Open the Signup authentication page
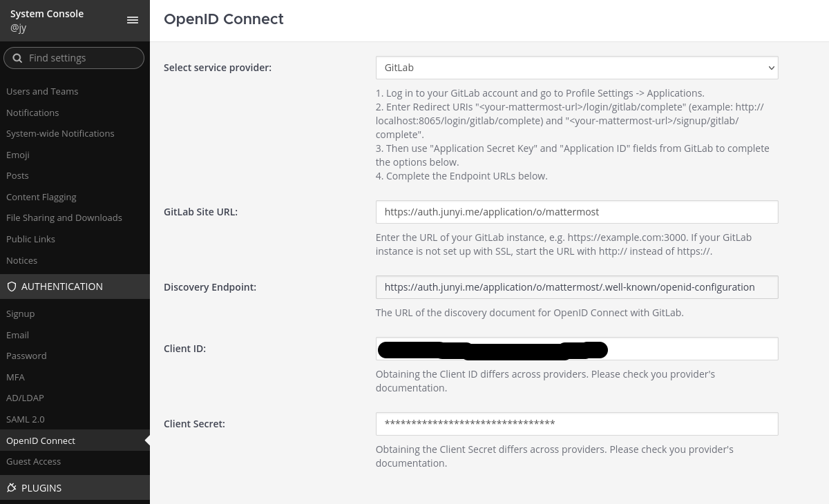Image resolution: width=829 pixels, height=504 pixels. pos(21,313)
